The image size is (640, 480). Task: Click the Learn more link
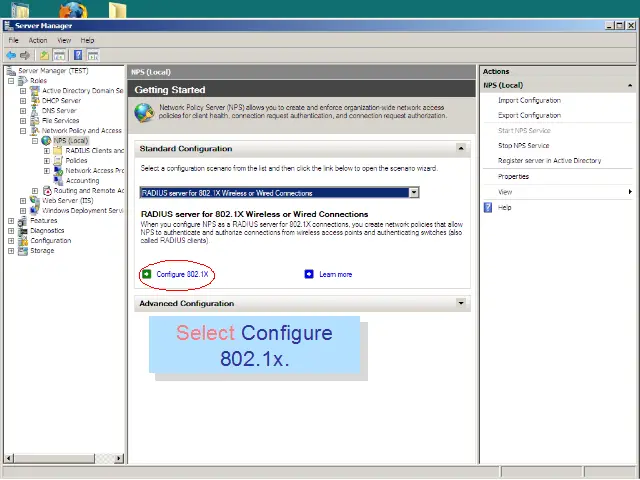pyautogui.click(x=336, y=274)
